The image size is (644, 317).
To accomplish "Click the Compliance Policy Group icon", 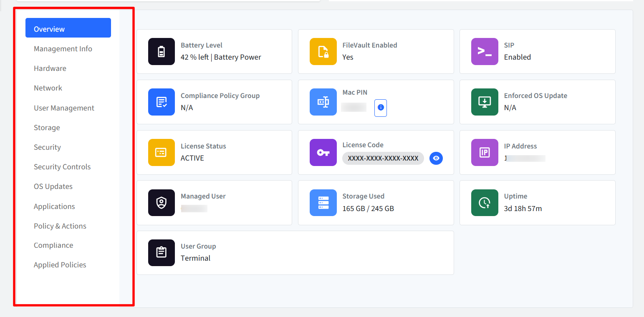I will 162,102.
